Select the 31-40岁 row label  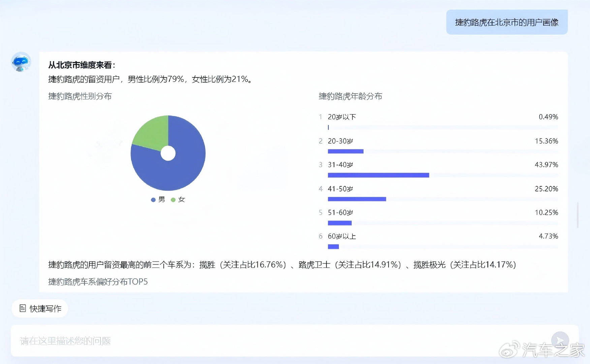point(340,165)
